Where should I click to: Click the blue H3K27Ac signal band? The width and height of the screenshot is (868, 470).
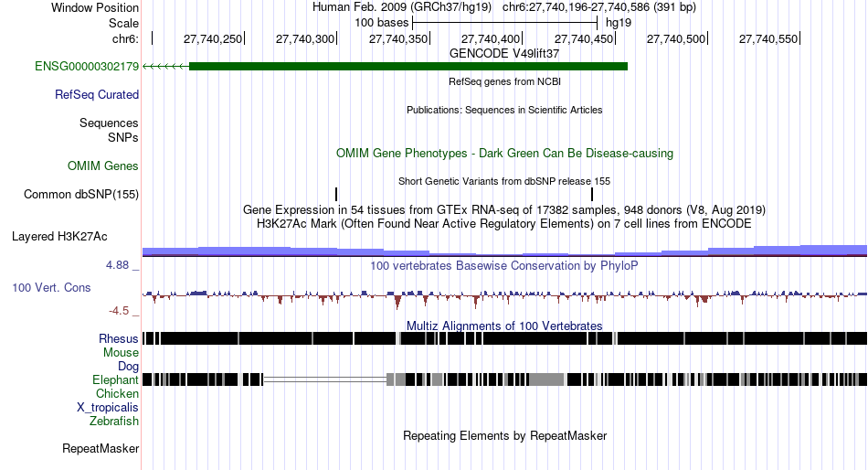[504, 251]
